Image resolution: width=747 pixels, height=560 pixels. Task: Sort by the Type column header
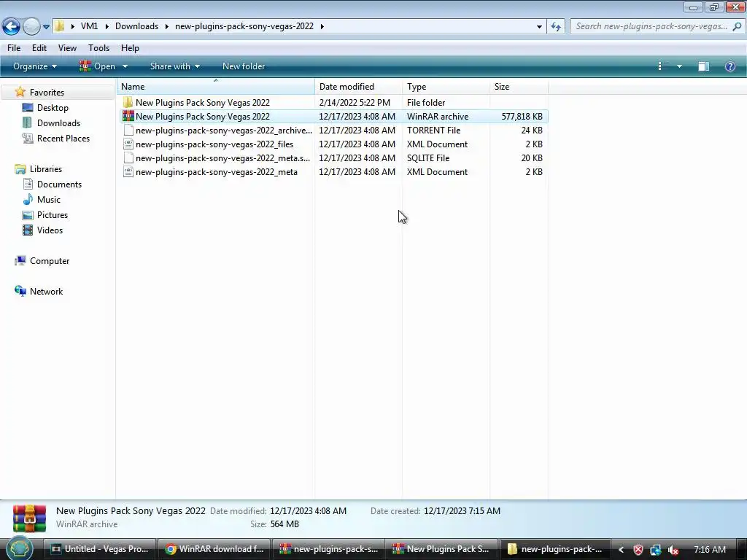[x=446, y=87]
